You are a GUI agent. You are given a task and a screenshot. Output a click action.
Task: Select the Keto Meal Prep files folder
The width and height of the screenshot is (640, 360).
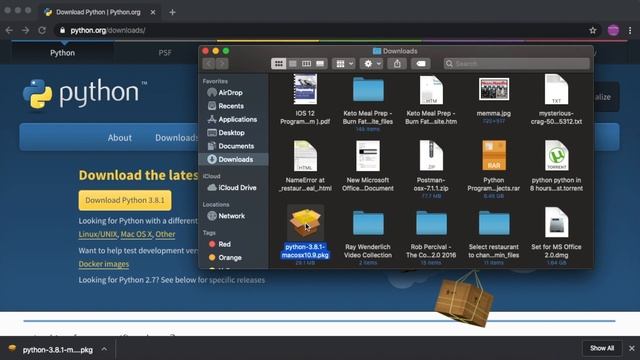(368, 90)
